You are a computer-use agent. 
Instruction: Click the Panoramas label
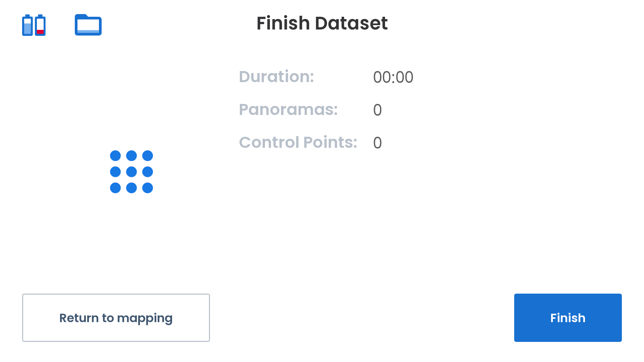[x=288, y=110]
